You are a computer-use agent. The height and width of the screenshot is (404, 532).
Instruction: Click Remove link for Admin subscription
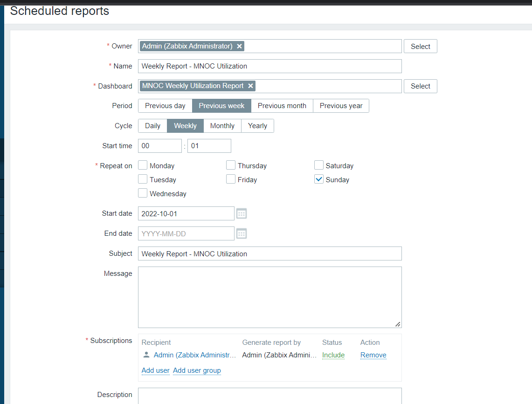(373, 355)
